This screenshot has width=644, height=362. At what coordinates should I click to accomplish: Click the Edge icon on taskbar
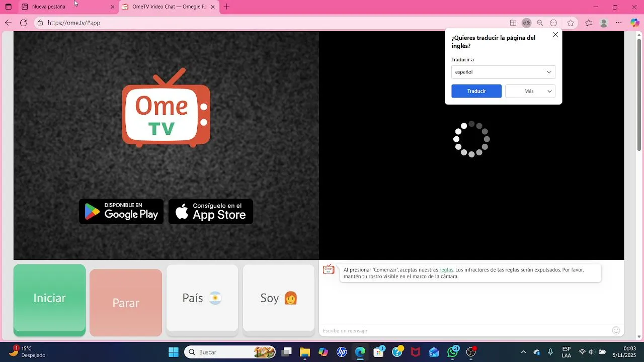tap(360, 352)
